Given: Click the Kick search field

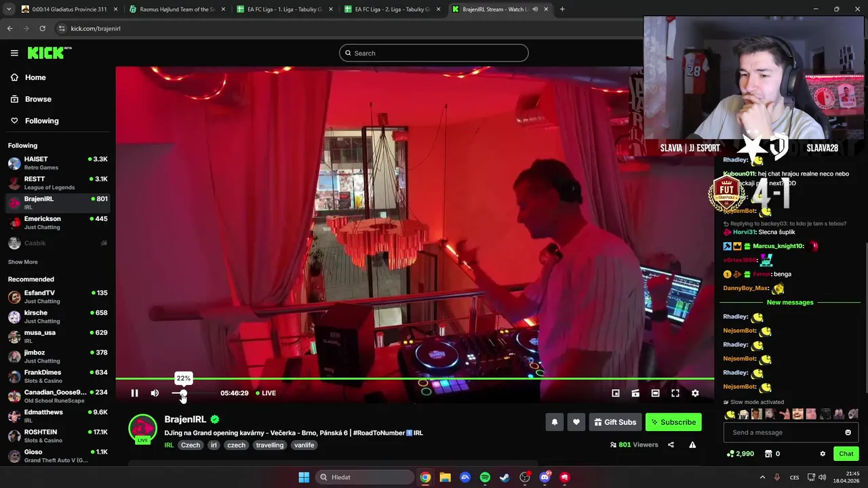Looking at the screenshot, I should (434, 53).
